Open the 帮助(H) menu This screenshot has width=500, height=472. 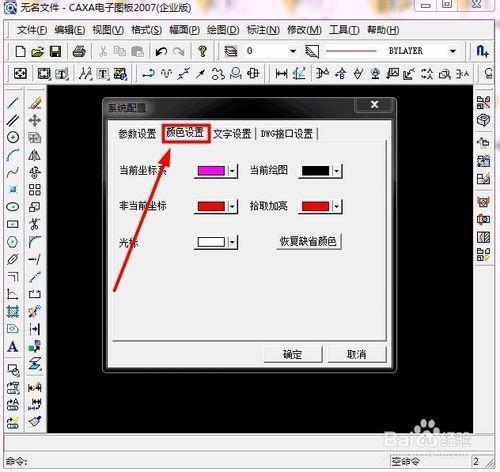[x=383, y=30]
